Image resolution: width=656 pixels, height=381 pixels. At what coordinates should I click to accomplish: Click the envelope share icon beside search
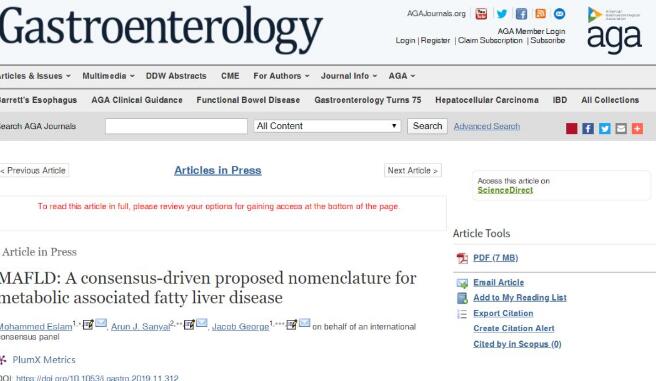621,128
